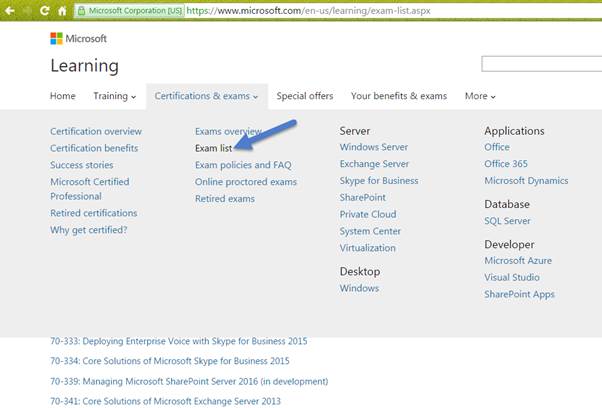Collapse the Certifications & exams menu
Screen dimensions: 602x408
[x=206, y=96]
